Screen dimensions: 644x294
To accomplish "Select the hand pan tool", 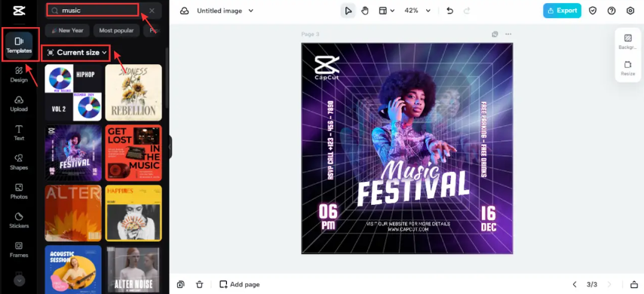I will click(365, 11).
